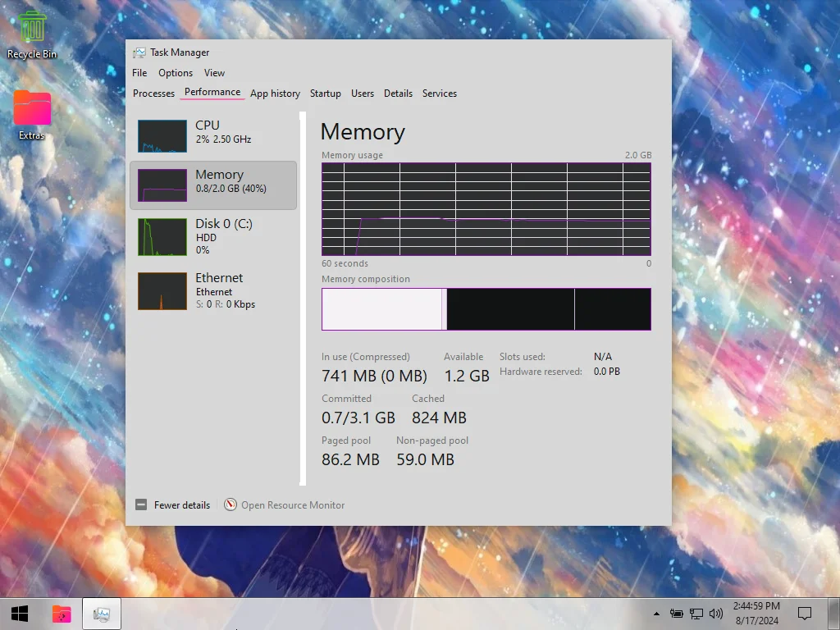Click the '0.8/2.0 GB (40%)' memory value
Viewport: 840px width, 630px height.
coord(231,189)
